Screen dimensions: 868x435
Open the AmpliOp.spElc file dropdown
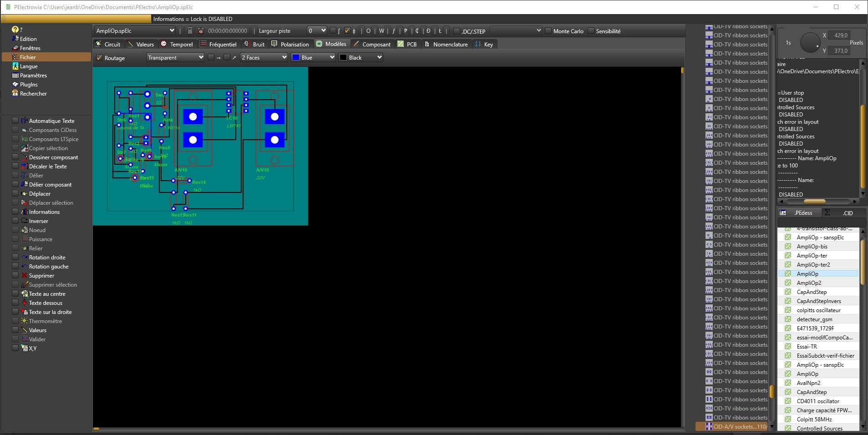coord(135,30)
